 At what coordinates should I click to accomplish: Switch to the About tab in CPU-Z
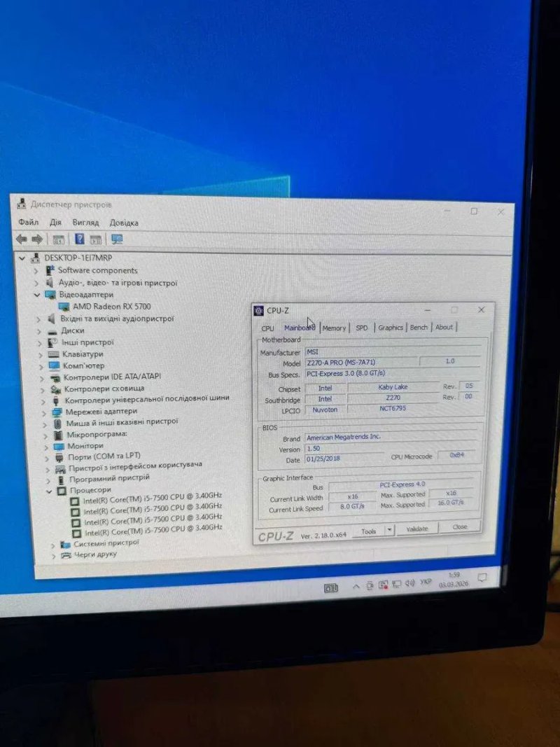444,327
